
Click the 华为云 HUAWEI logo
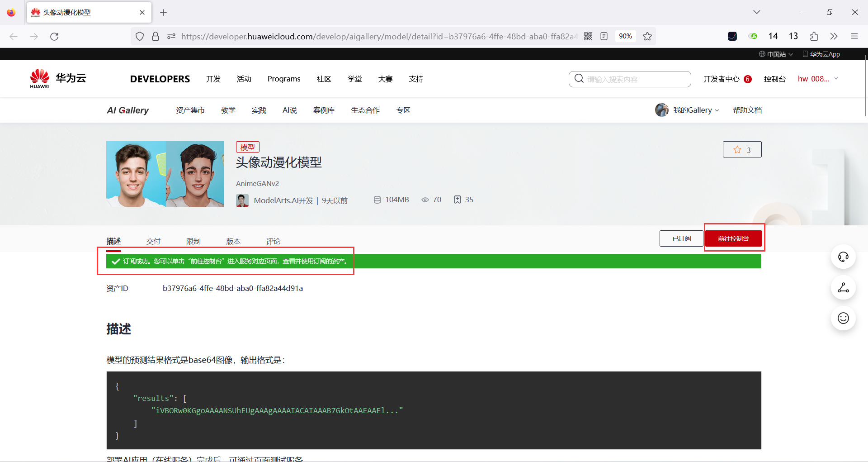(x=57, y=78)
